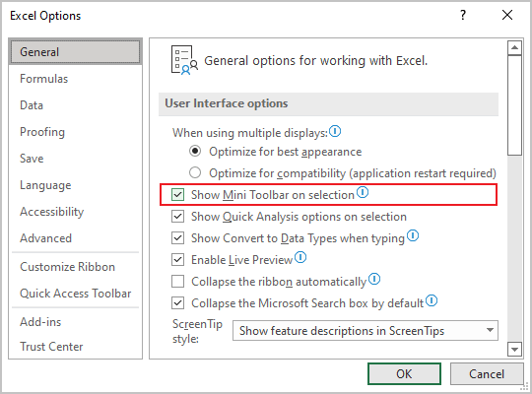The width and height of the screenshot is (532, 394).
Task: Open the ScreenTip style dropdown
Action: pyautogui.click(x=366, y=331)
